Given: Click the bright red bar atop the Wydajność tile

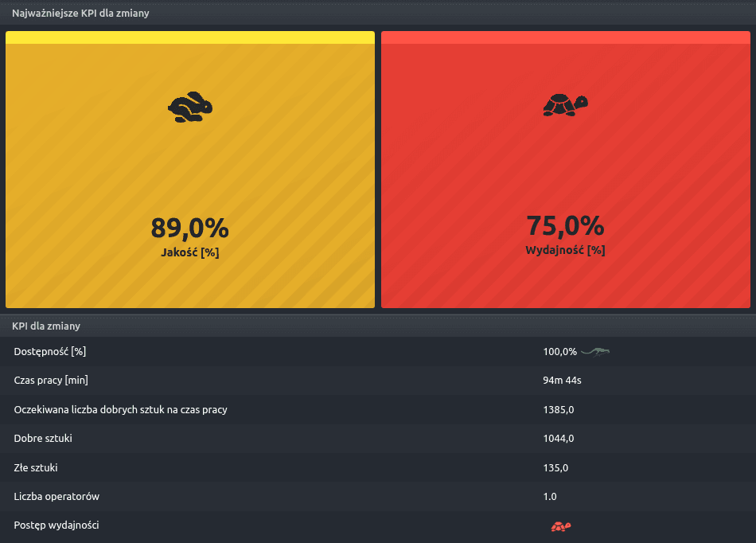Looking at the screenshot, I should click(565, 37).
